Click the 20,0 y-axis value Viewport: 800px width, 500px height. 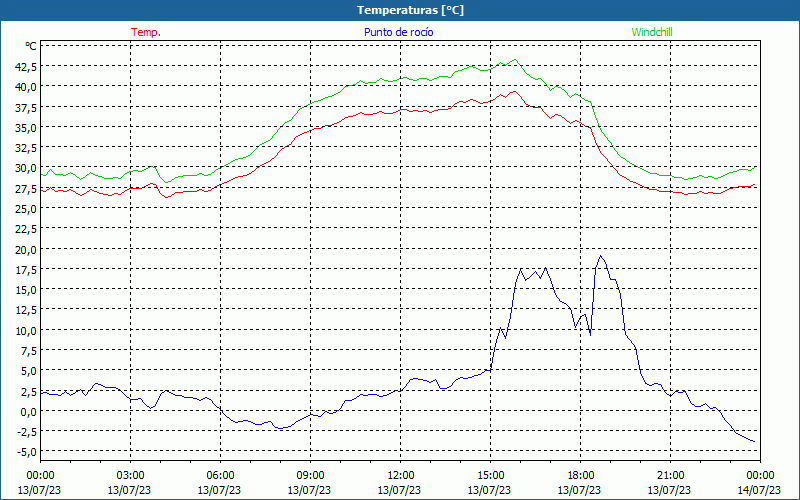pyautogui.click(x=26, y=249)
